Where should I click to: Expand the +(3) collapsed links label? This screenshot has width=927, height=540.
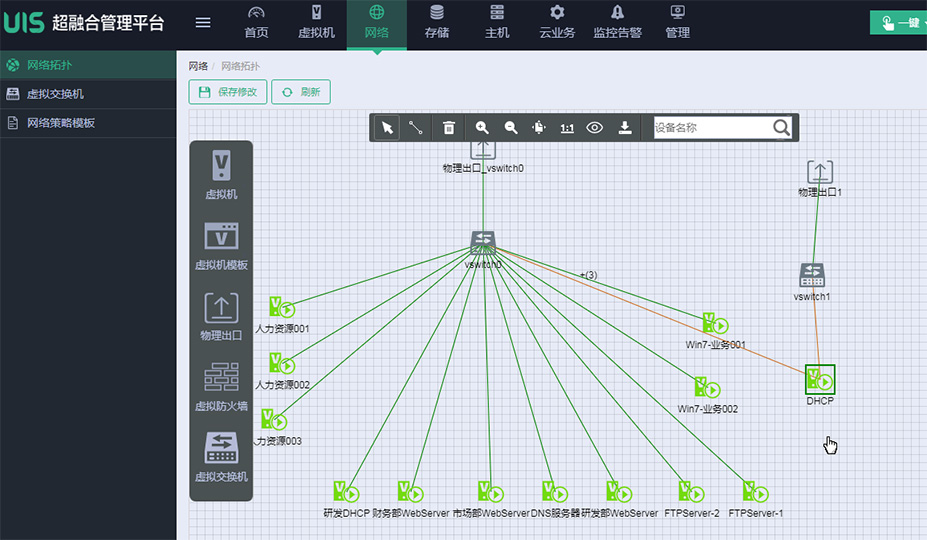(588, 275)
